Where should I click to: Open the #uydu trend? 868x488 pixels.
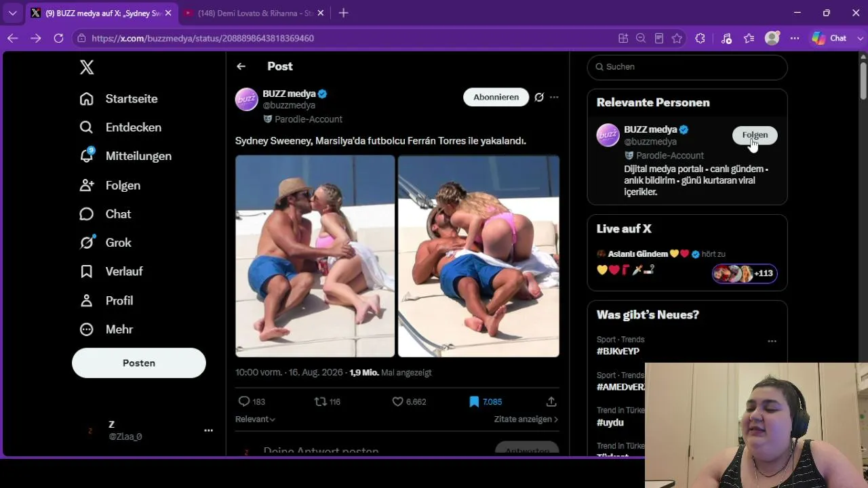coord(610,422)
